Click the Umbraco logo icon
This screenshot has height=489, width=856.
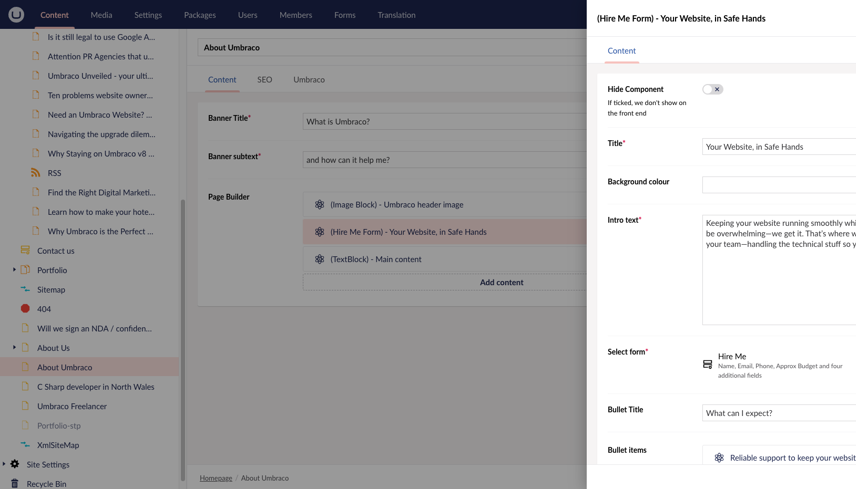[16, 15]
